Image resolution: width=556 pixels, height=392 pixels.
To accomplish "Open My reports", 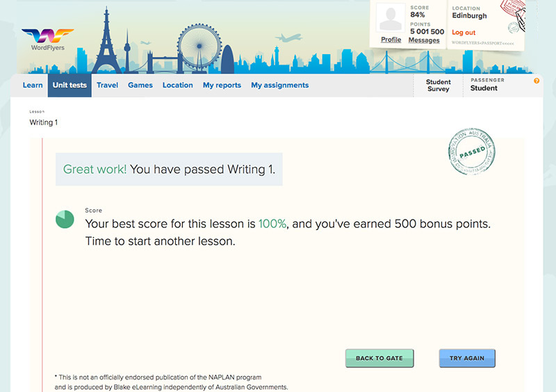I will [x=222, y=85].
